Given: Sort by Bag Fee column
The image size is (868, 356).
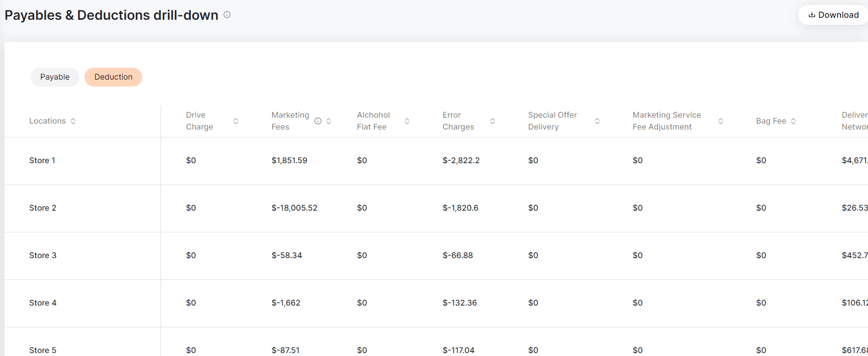Looking at the screenshot, I should click(793, 121).
